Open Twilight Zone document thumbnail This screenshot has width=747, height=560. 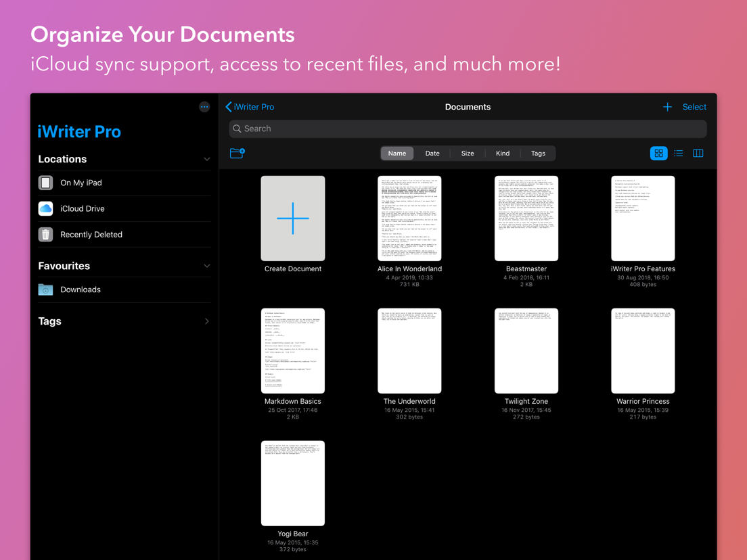click(x=526, y=351)
